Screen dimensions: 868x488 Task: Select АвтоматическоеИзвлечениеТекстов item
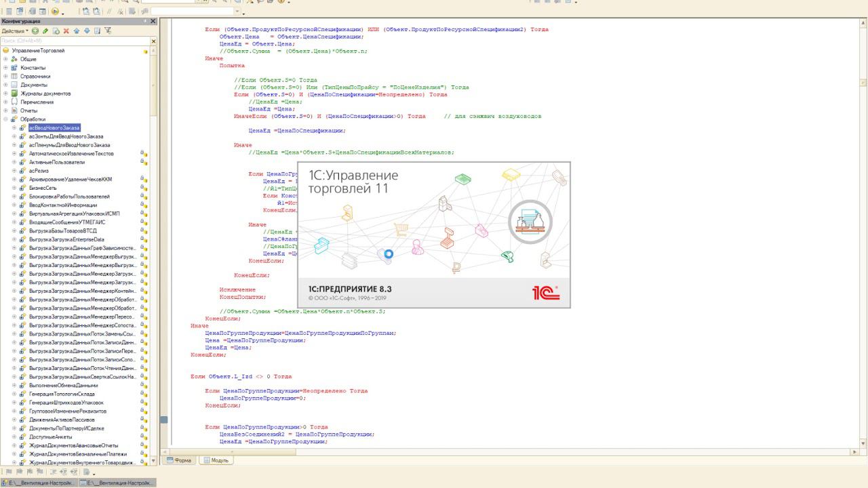click(71, 154)
